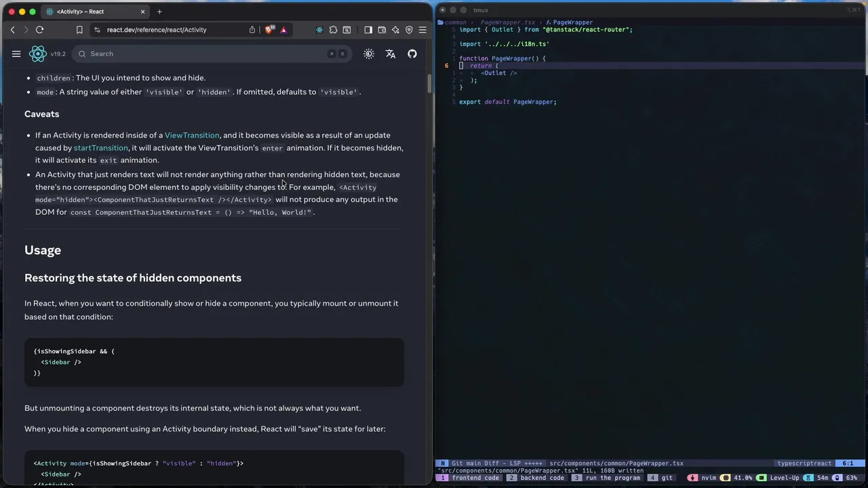Image resolution: width=868 pixels, height=488 pixels.
Task: Click the 54m timer in tmux status
Action: coord(817,478)
